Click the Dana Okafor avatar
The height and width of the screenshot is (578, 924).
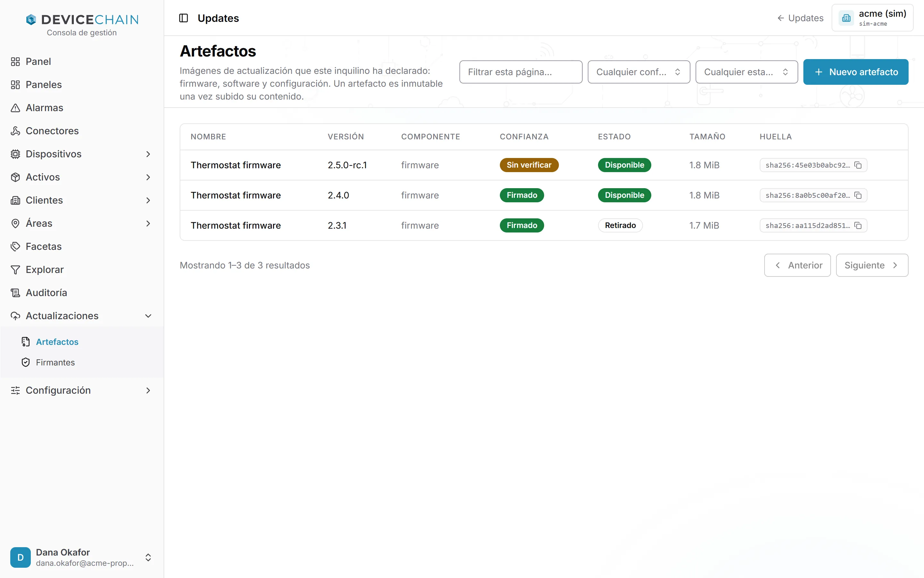[21, 557]
